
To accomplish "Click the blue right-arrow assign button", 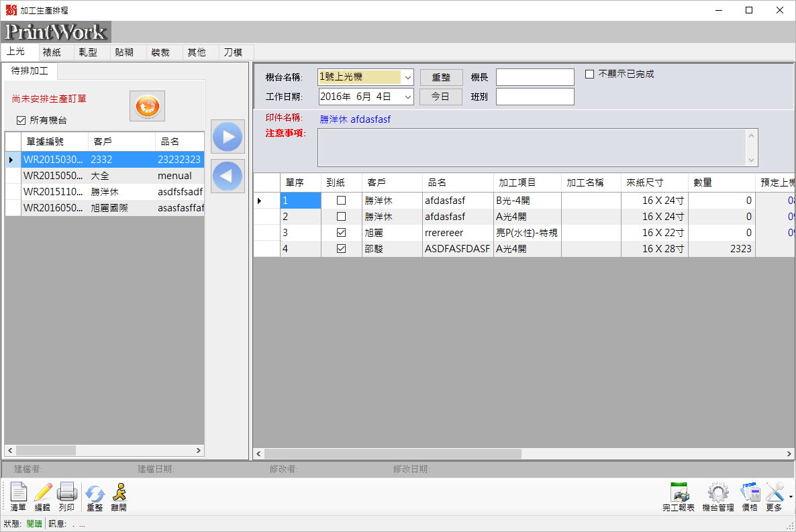I will coord(228,137).
